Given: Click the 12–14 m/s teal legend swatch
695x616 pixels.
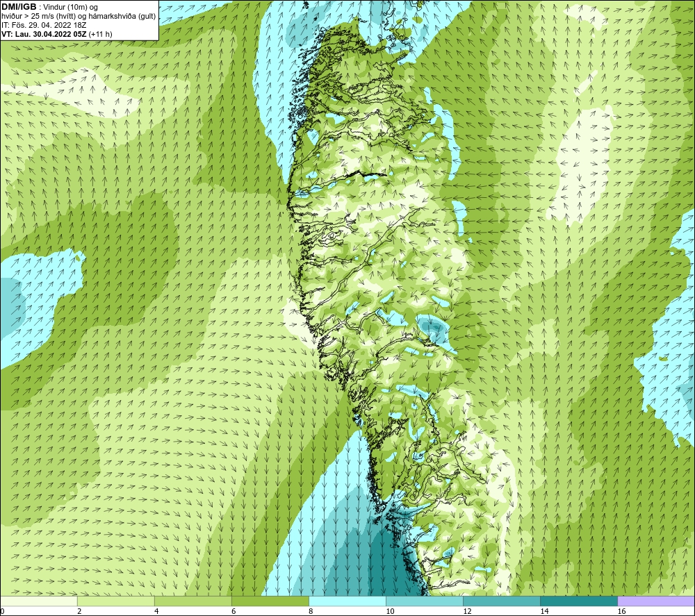Looking at the screenshot, I should (x=501, y=601).
